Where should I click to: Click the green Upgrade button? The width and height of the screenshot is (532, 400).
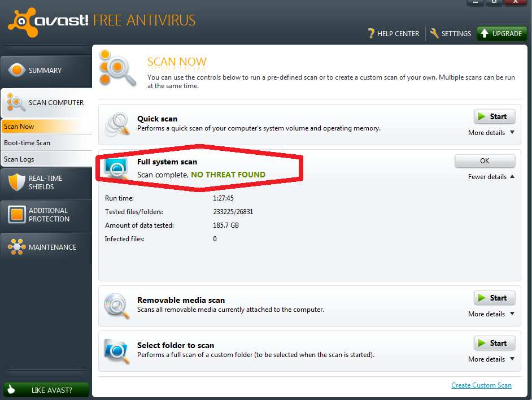click(x=502, y=33)
